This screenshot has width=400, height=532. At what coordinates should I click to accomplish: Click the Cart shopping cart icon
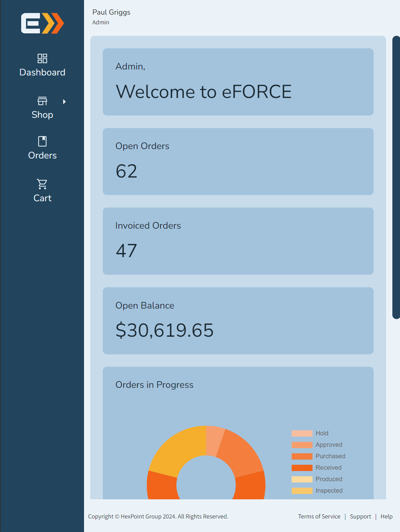[42, 184]
